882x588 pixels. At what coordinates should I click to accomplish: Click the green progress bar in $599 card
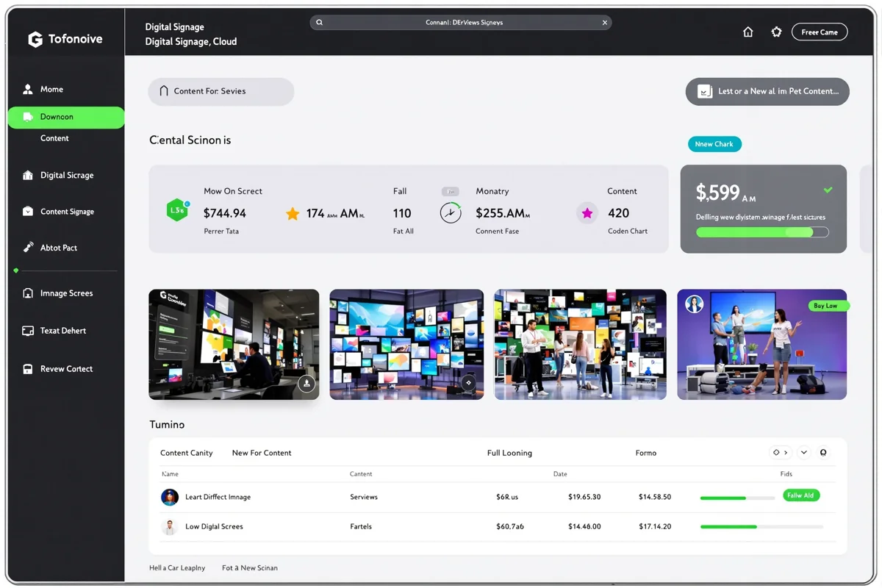pos(762,232)
